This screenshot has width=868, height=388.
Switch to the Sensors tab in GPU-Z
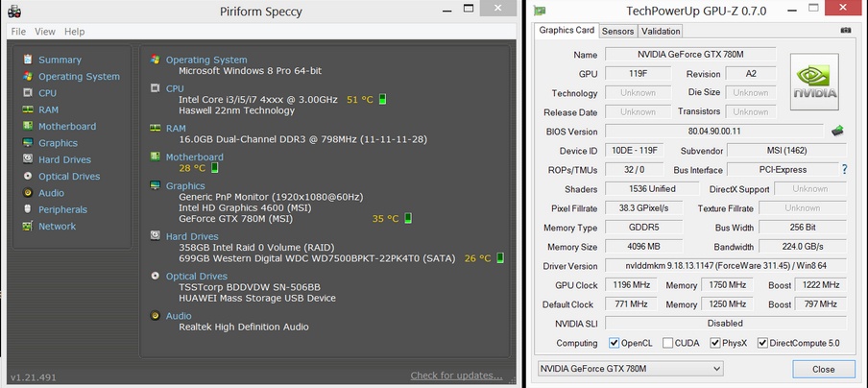click(x=617, y=31)
